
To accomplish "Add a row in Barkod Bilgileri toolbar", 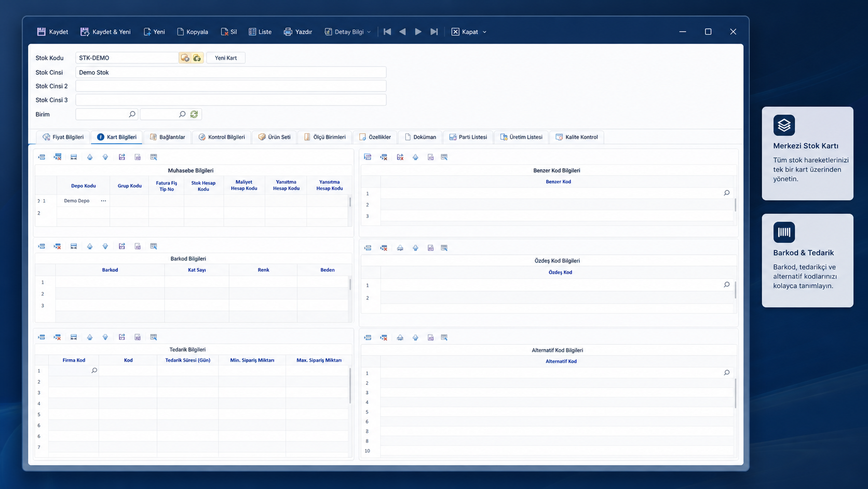I will (42, 246).
